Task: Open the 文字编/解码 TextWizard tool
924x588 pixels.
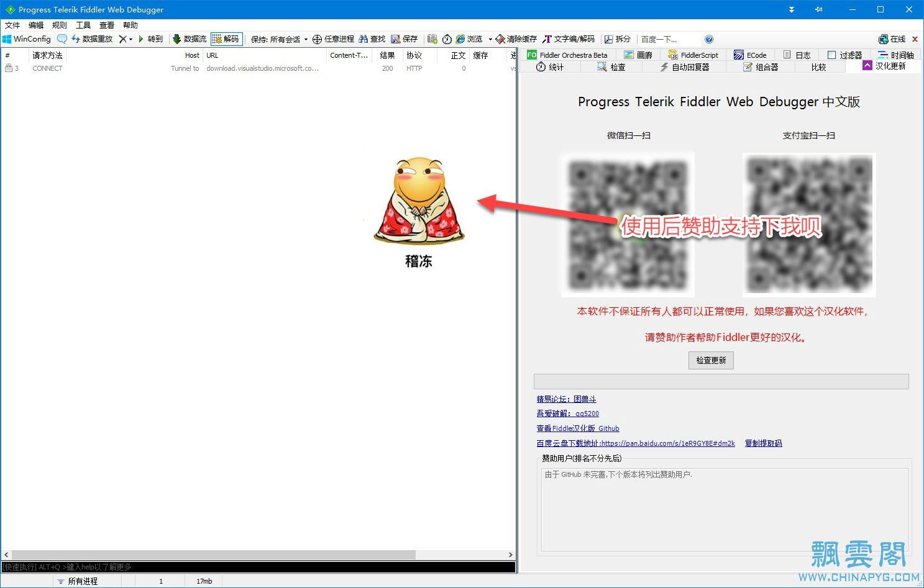Action: tap(569, 38)
